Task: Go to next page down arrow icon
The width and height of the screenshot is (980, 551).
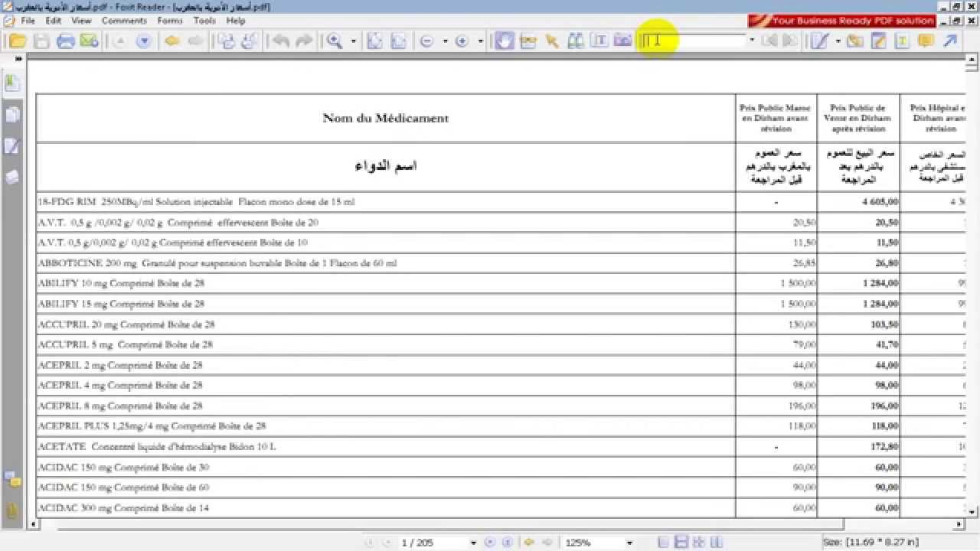Action: [143, 41]
